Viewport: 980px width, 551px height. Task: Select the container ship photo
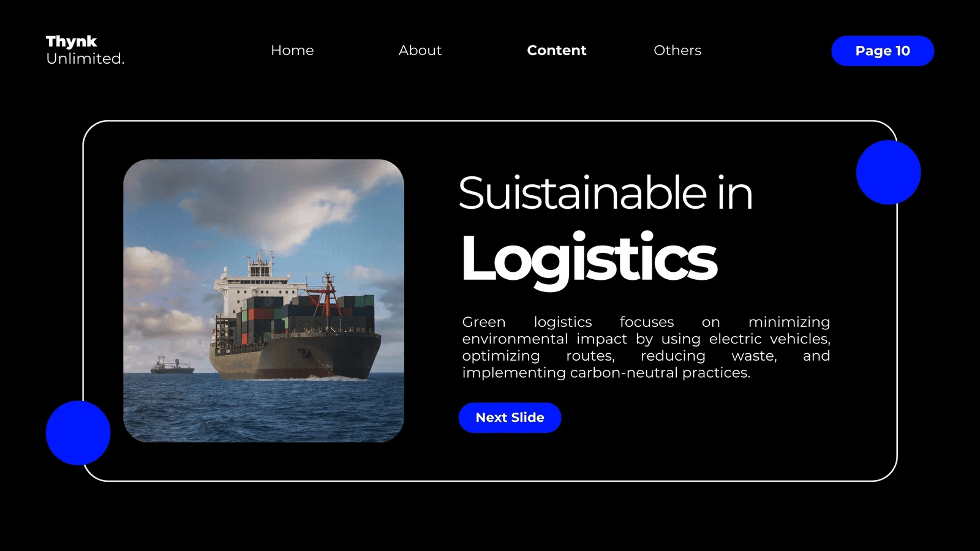tap(263, 301)
